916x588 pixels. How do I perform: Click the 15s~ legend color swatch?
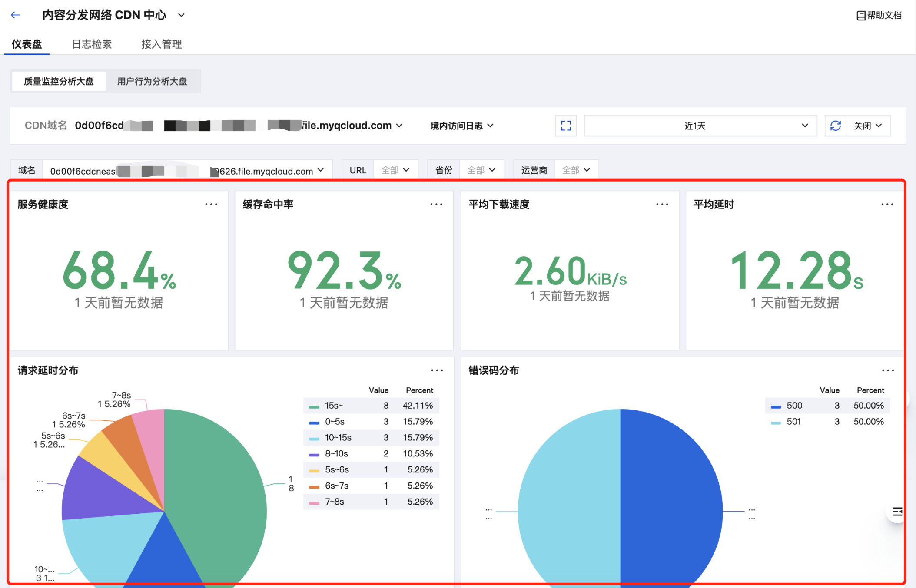point(314,406)
